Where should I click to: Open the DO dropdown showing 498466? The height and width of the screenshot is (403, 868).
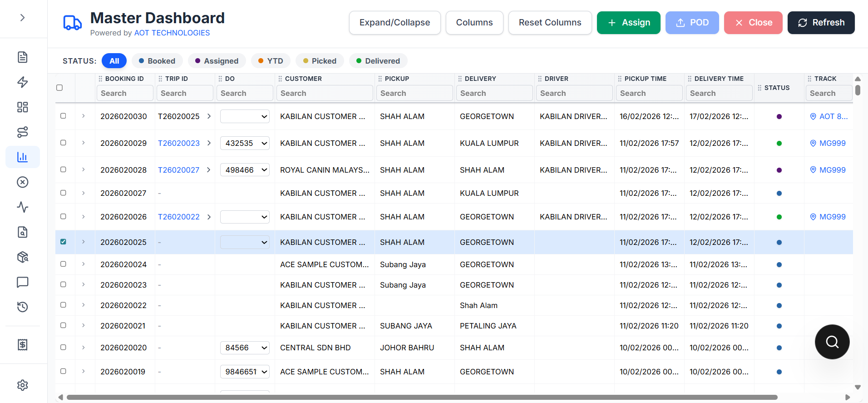click(245, 170)
